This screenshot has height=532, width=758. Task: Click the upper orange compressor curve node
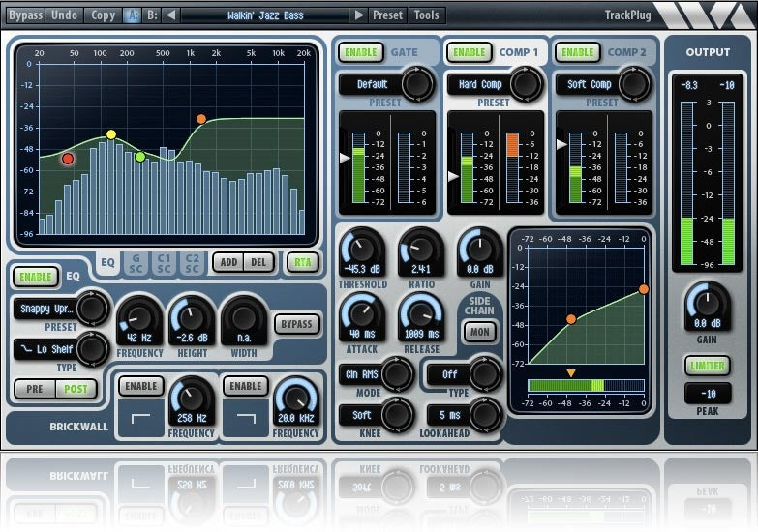coord(644,289)
